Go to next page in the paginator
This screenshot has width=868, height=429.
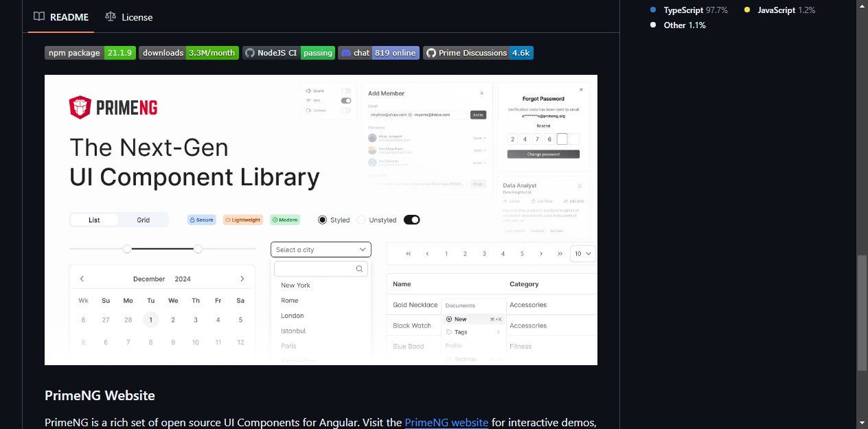click(x=541, y=253)
